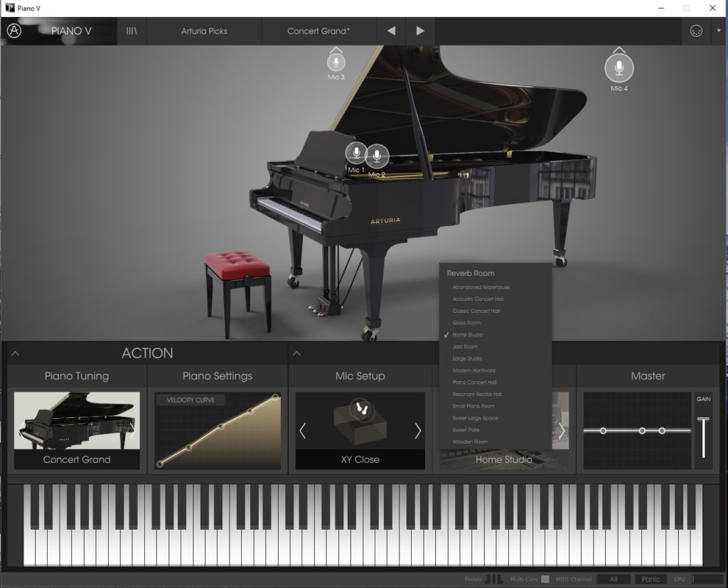The height and width of the screenshot is (588, 728).
Task: Open the Piano Tuning section header
Action: 77,376
